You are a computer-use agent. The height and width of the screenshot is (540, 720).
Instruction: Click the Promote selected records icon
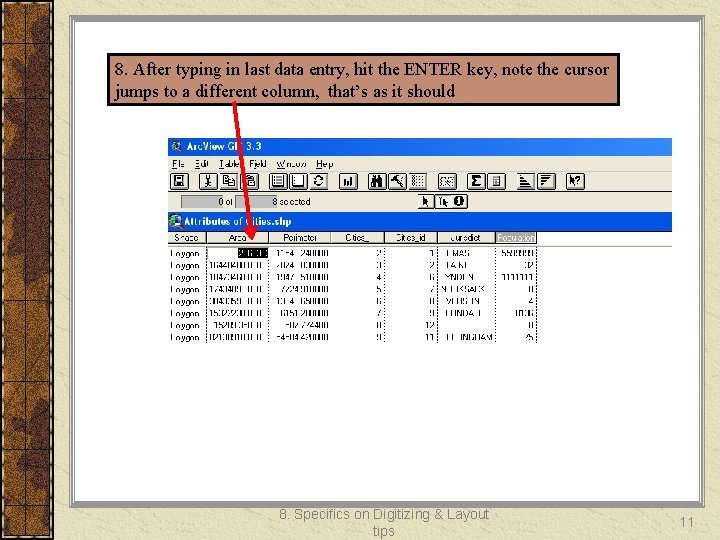pyautogui.click(x=418, y=181)
